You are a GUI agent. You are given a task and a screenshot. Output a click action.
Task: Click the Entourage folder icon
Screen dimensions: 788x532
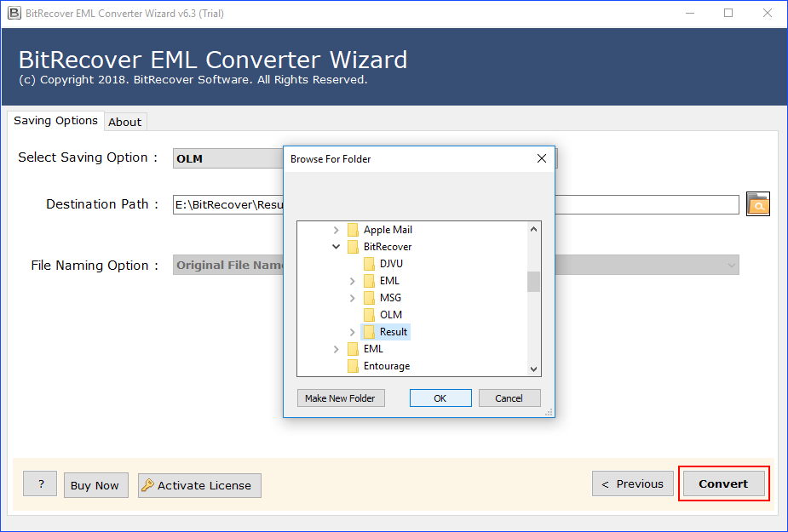(353, 366)
